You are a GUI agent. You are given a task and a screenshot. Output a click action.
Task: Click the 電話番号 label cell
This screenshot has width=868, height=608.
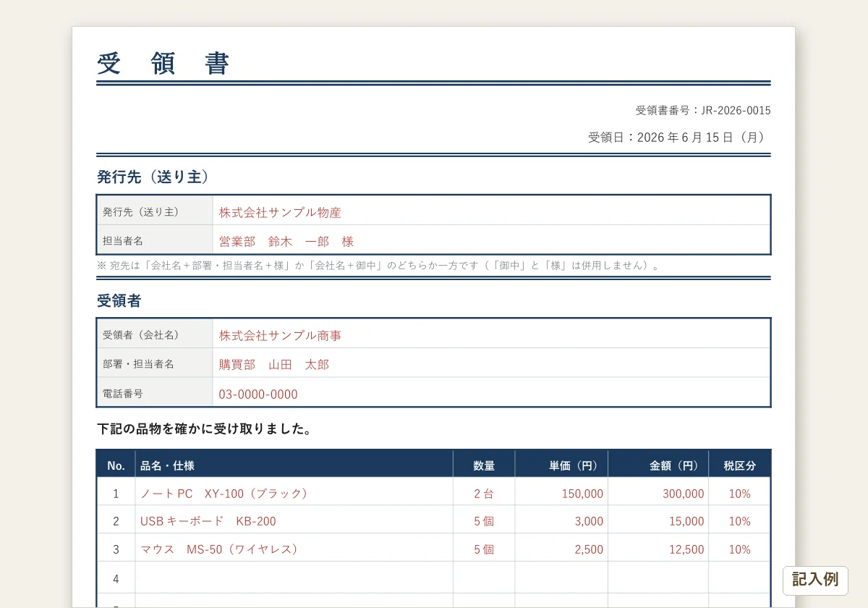click(155, 392)
